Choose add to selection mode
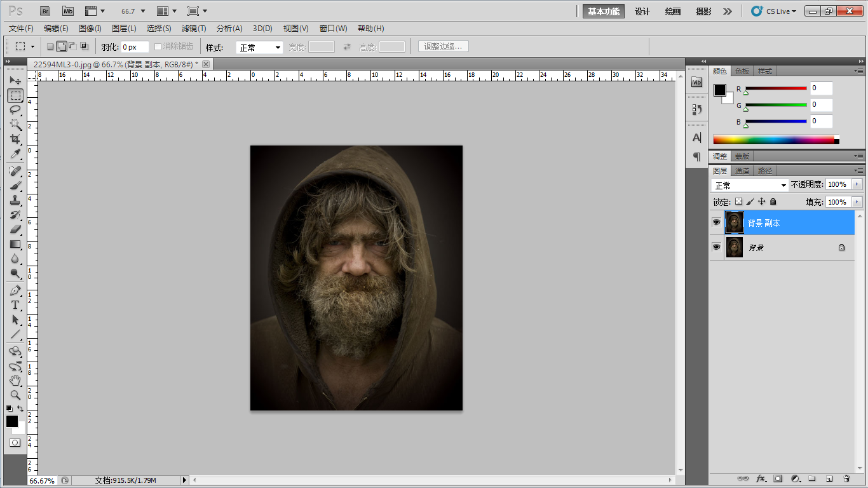Viewport: 868px width, 488px height. [x=62, y=46]
